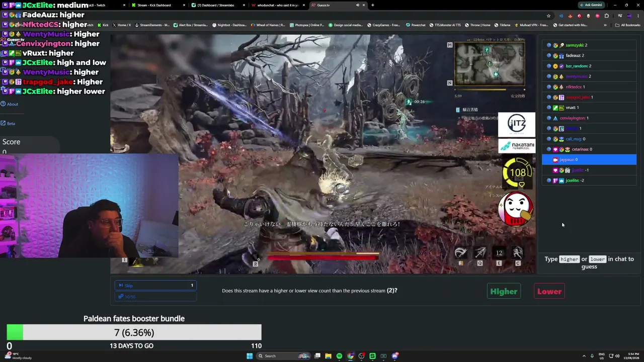Open the Windows Start menu
The width and height of the screenshot is (644, 362).
[x=249, y=356]
